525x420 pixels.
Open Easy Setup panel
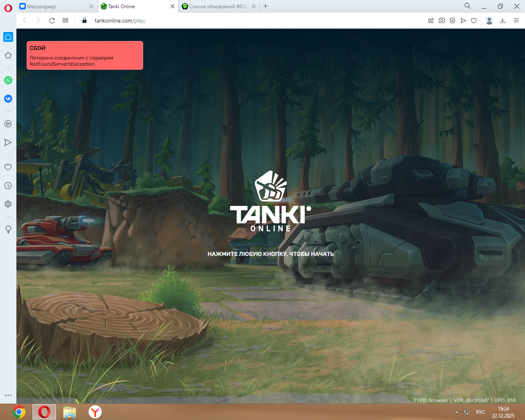click(x=516, y=21)
